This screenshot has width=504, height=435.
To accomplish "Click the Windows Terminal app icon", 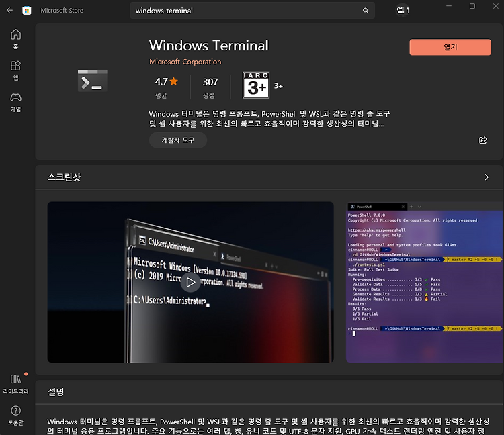I will 93,81.
